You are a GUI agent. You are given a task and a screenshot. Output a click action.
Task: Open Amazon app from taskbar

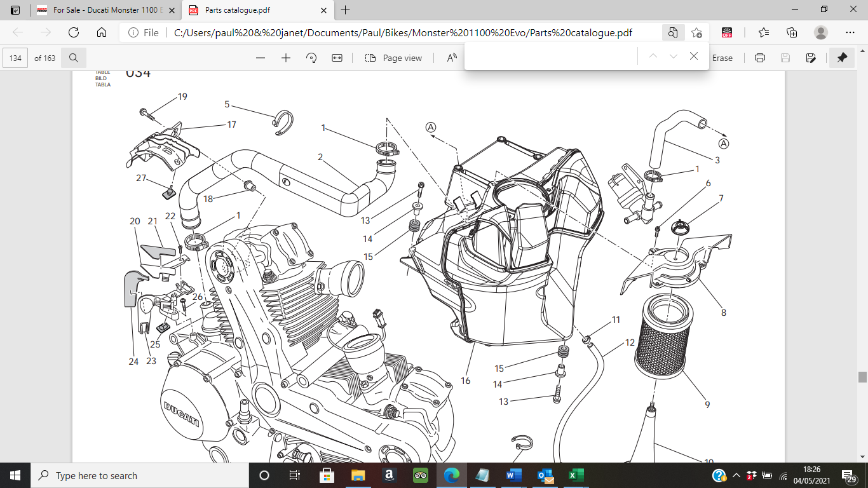390,475
